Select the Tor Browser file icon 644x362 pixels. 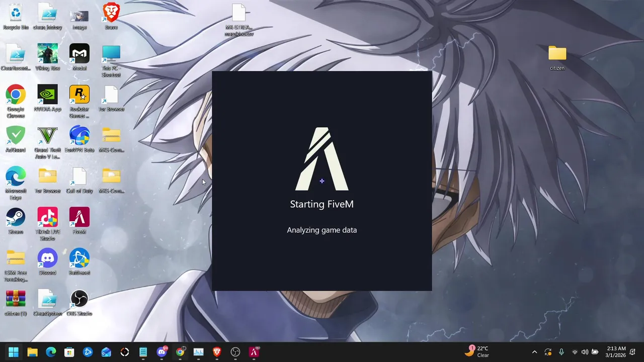[111, 98]
